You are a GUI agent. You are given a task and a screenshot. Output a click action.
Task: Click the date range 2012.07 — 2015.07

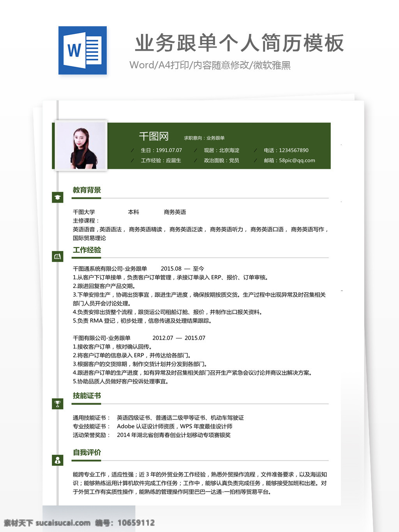179,338
